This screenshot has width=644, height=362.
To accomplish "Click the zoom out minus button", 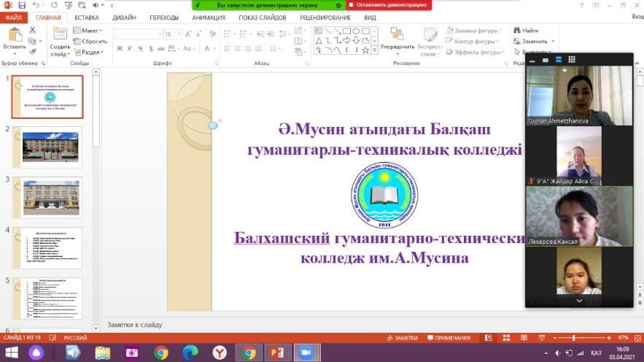I will coord(555,338).
